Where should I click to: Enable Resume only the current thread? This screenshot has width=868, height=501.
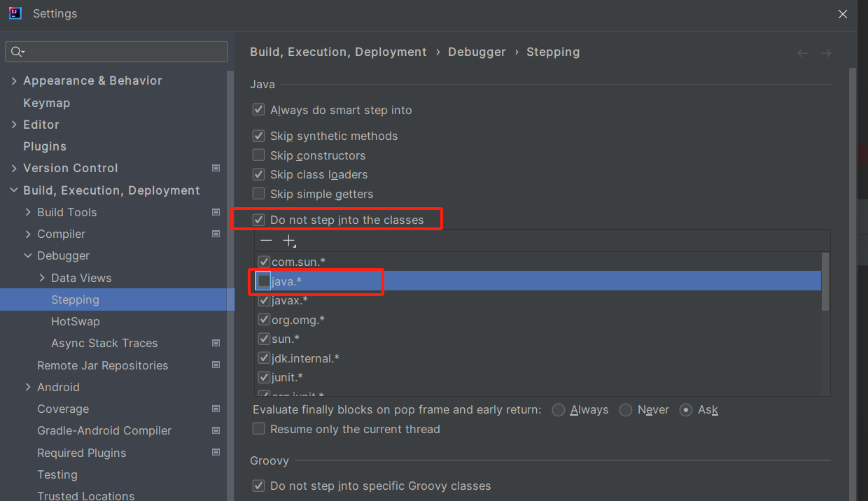pyautogui.click(x=258, y=429)
